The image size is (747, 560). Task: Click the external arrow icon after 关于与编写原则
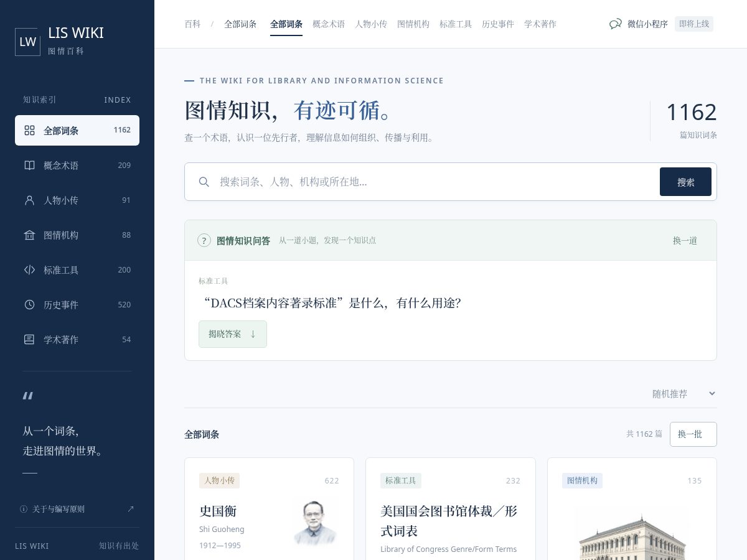click(131, 509)
